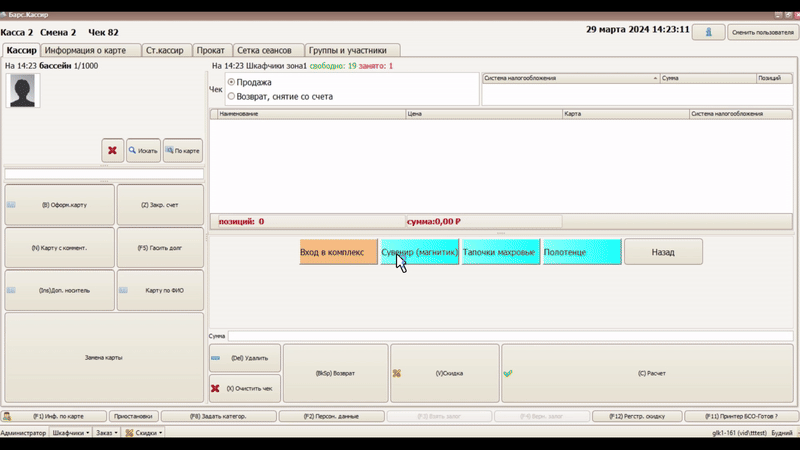Click the (Z) Закр. счет button
Viewport: 800px width, 450px height.
point(160,205)
